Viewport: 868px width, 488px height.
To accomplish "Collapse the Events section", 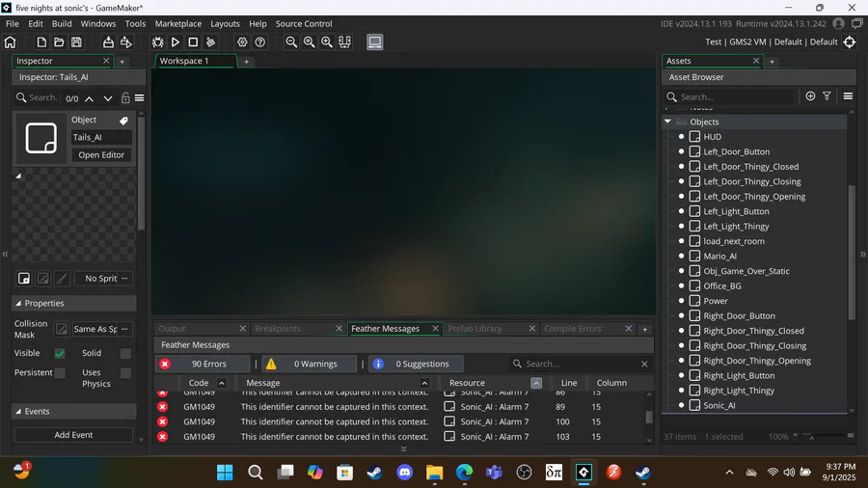I will click(18, 412).
